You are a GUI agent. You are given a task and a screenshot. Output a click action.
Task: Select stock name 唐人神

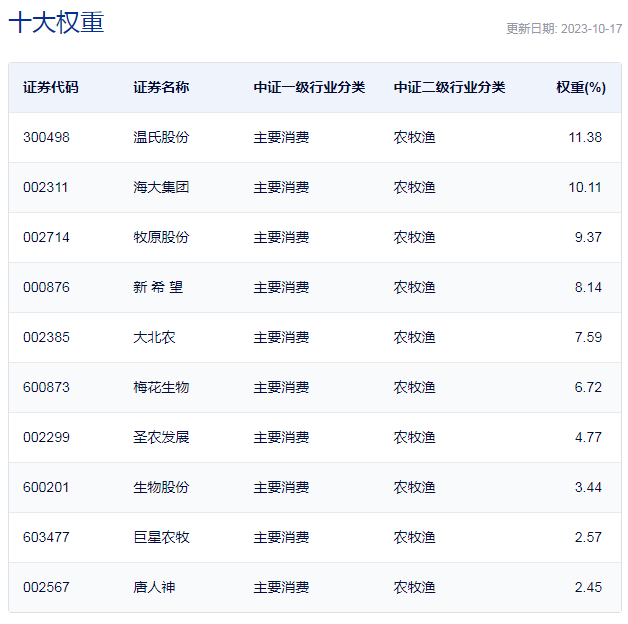pos(154,587)
